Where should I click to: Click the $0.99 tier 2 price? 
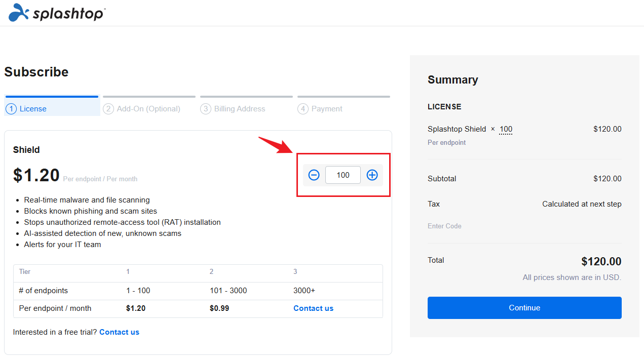point(219,308)
